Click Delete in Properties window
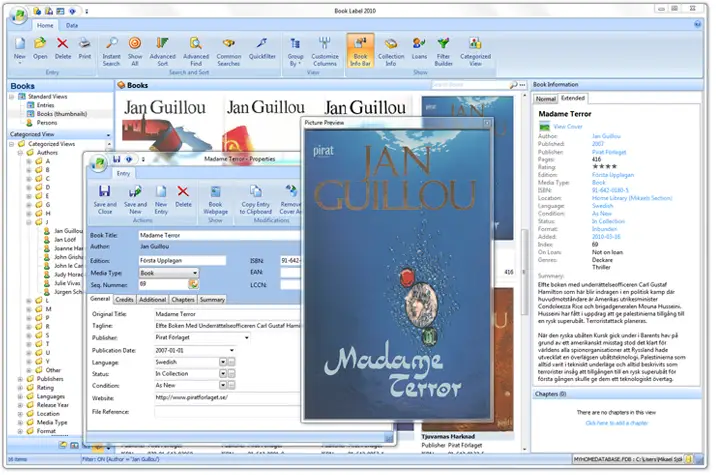Screen dimensions: 716x475 pyautogui.click(x=183, y=197)
